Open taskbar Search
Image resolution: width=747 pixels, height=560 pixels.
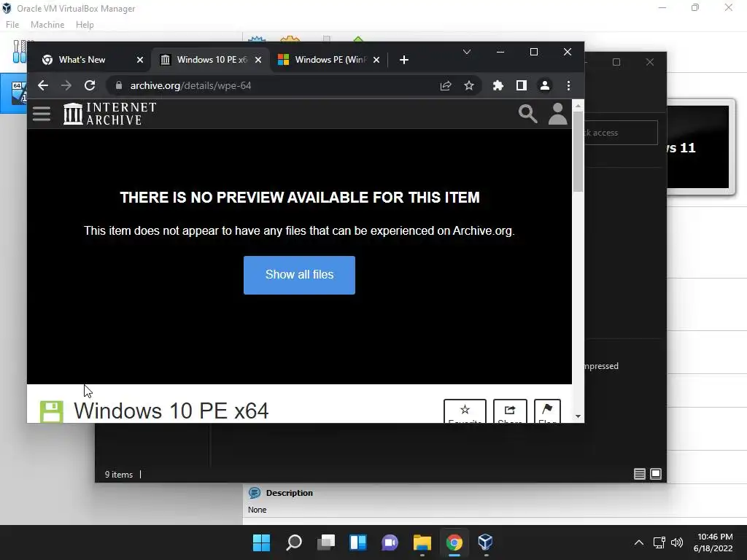coord(294,542)
